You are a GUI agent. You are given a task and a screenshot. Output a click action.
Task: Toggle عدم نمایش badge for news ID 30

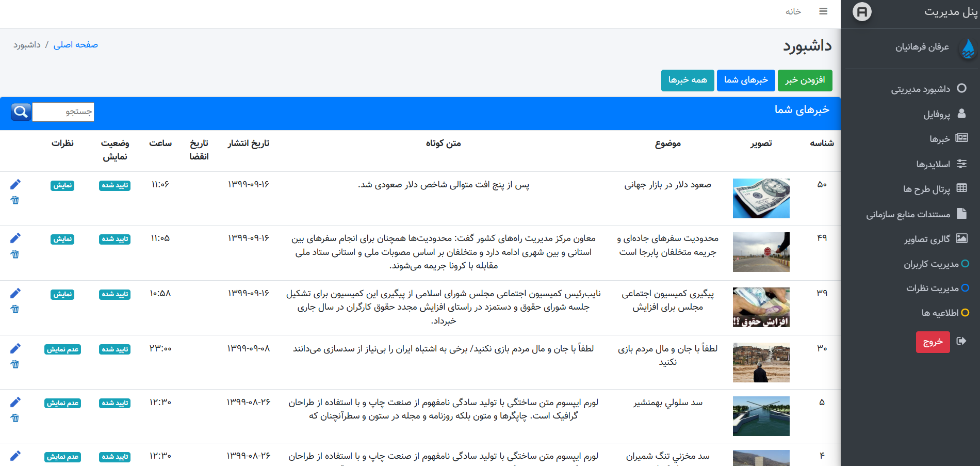pyautogui.click(x=62, y=349)
